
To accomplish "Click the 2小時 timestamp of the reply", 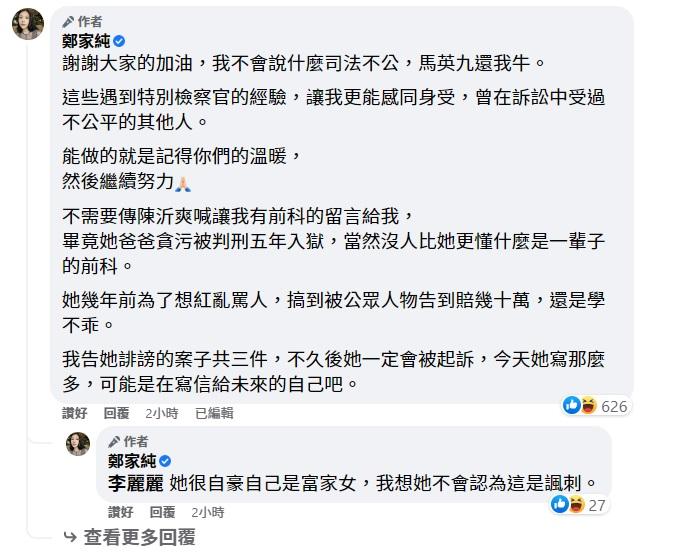I will pos(206,513).
